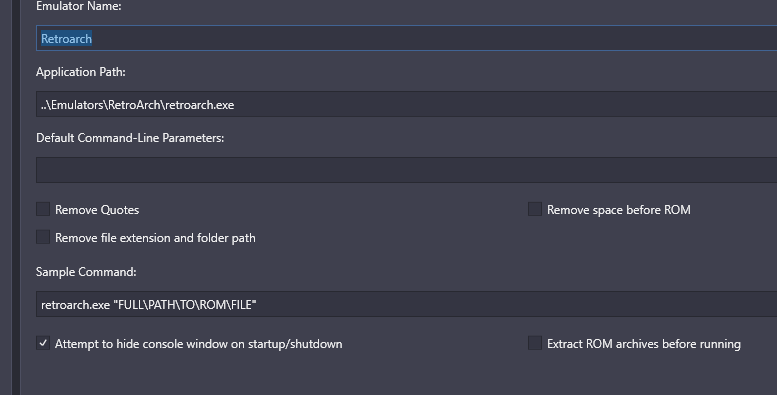Image resolution: width=777 pixels, height=395 pixels.
Task: Click the FULL\PATH\TO\ROM\FILE sample text
Action: (185, 305)
